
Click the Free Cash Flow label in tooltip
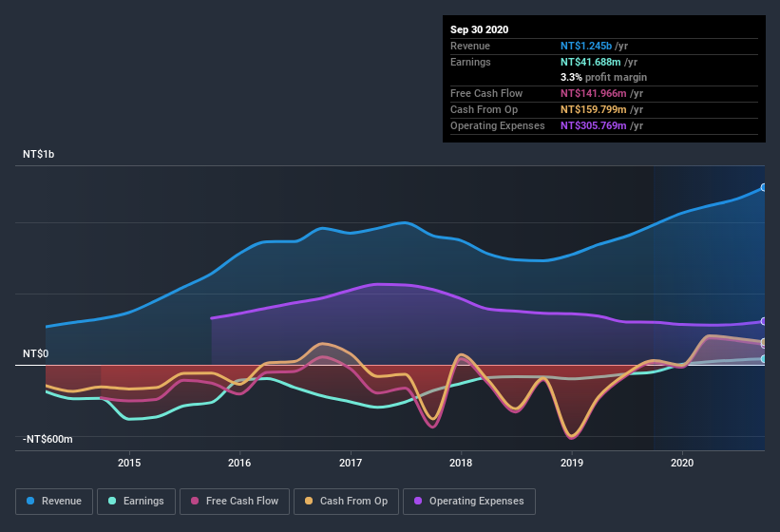tap(486, 93)
